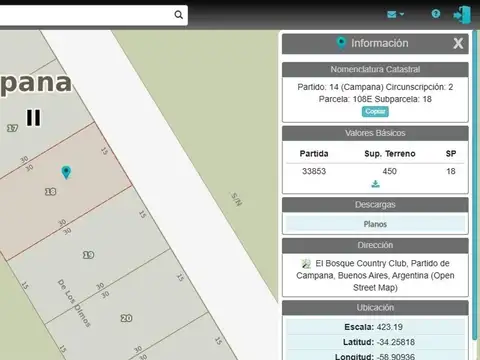Click the Ubicación section header
Viewport: 480px width, 360px height.
pyautogui.click(x=375, y=308)
